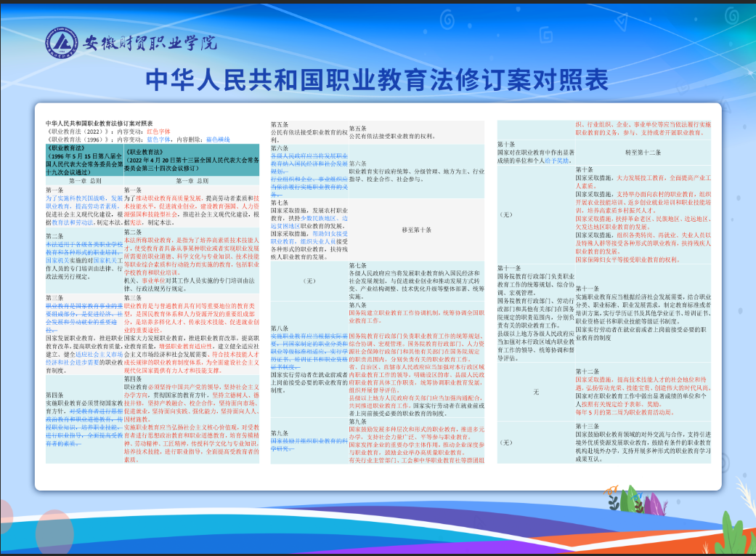Select the 2022 law teal header cell

point(191,161)
